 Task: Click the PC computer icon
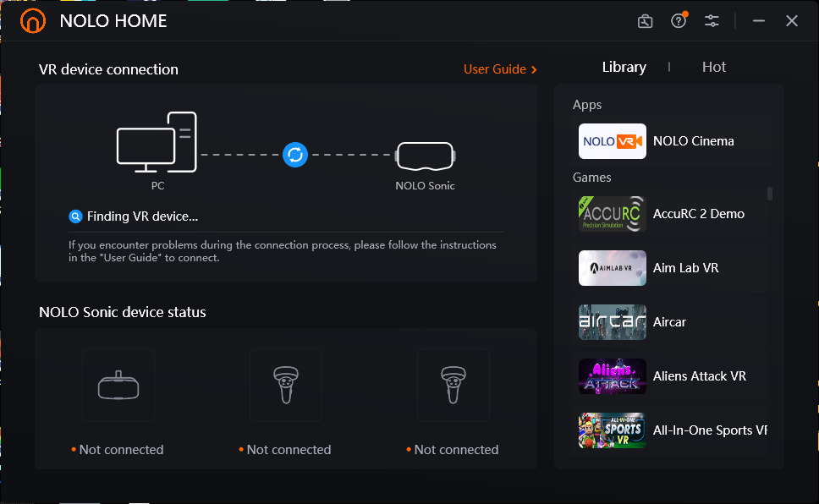click(x=157, y=142)
